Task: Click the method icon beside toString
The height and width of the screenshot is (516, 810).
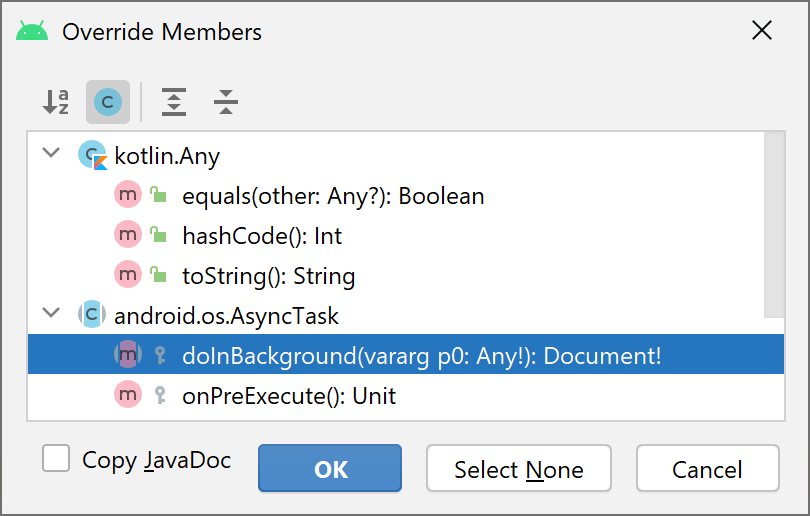Action: click(128, 274)
